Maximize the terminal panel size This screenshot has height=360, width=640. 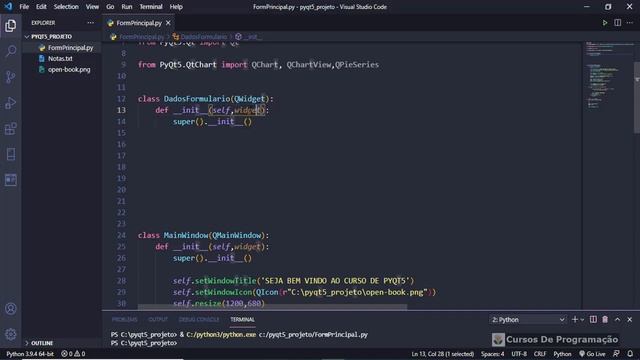617,320
